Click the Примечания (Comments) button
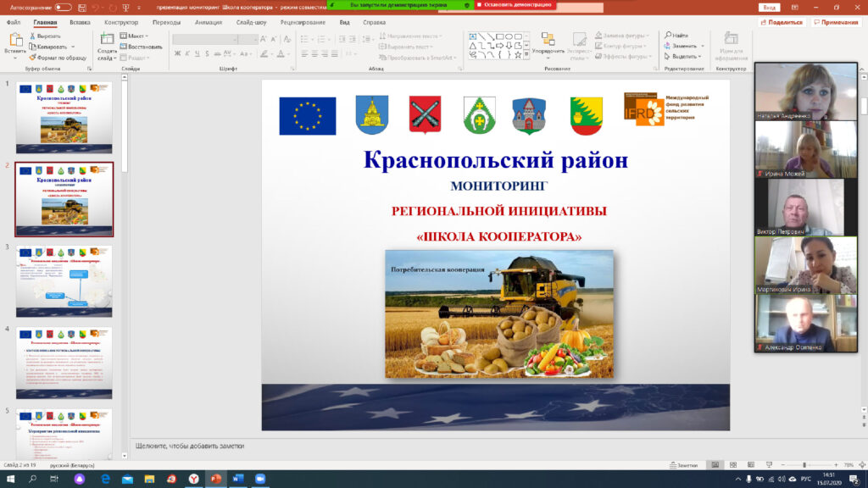Screen dimensions: 868x488 835,22
